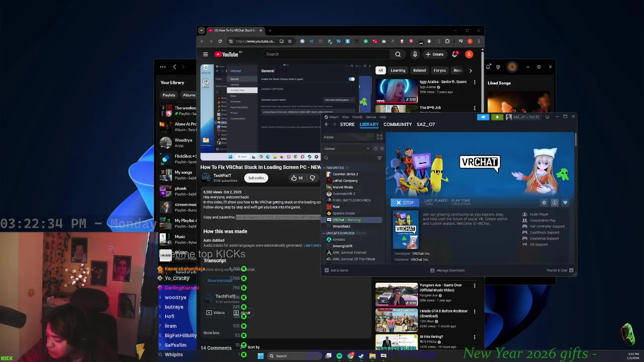This screenshot has width=644, height=362.
Task: Switch to the Steam COMMUNITY tab
Action: [397, 124]
